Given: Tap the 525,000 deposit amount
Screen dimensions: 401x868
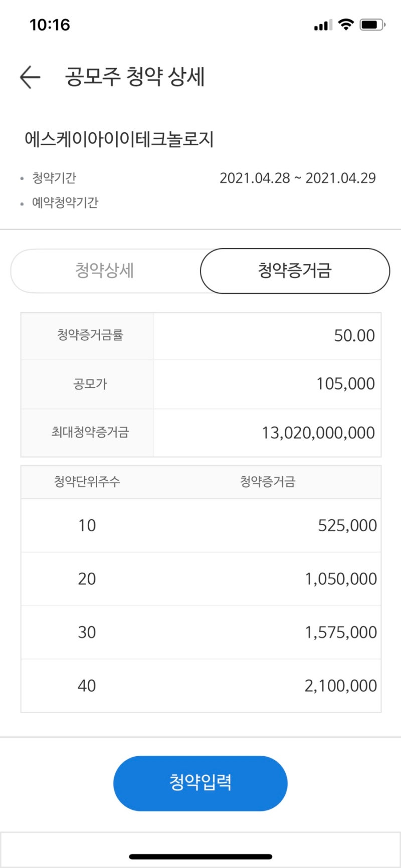Looking at the screenshot, I should (347, 525).
